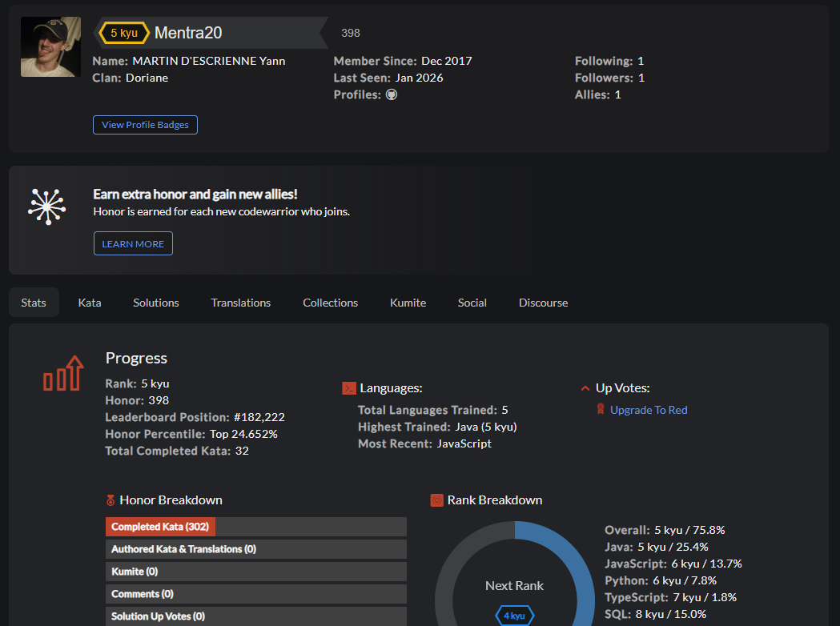Click the LEARN MORE button
The height and width of the screenshot is (626, 840).
pos(133,244)
